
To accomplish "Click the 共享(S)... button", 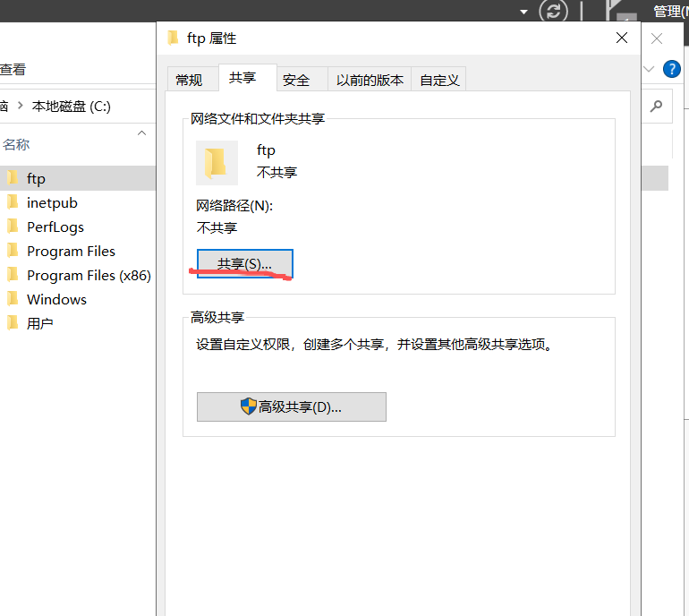I will 244,263.
